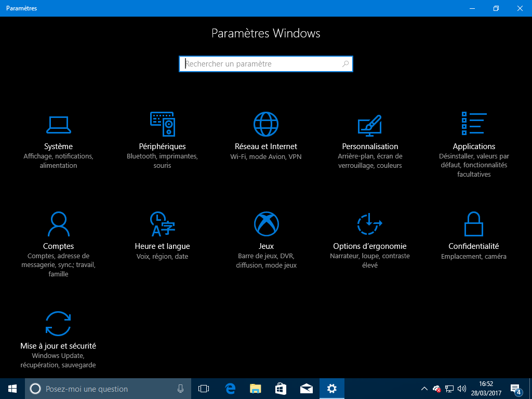Image resolution: width=532 pixels, height=399 pixels.
Task: Open the Windows Start menu
Action: click(12, 389)
